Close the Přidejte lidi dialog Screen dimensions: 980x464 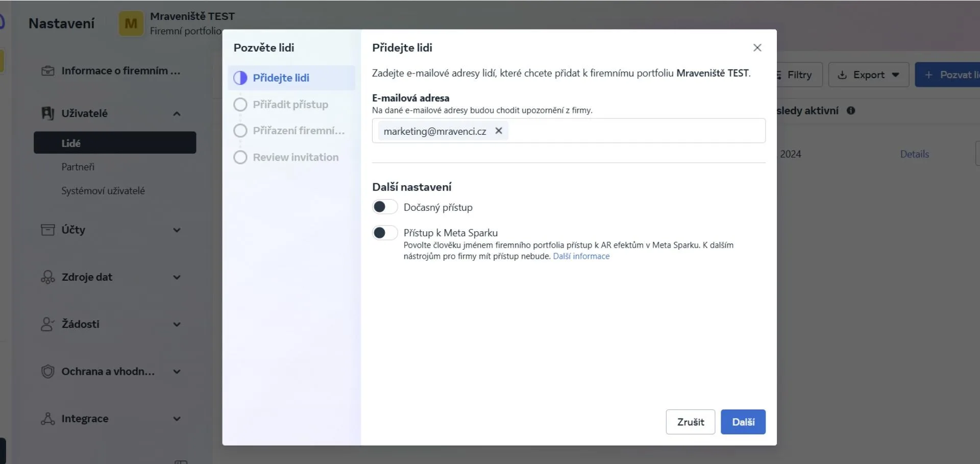tap(757, 47)
